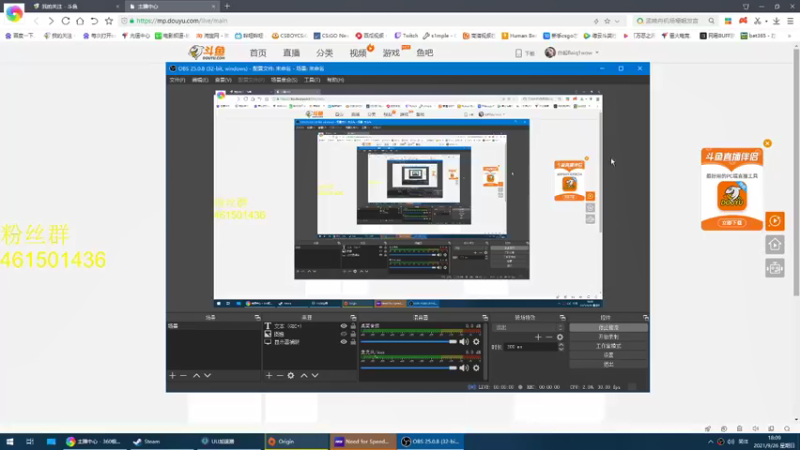Open OBS Help menu
800x450 pixels.
335,80
